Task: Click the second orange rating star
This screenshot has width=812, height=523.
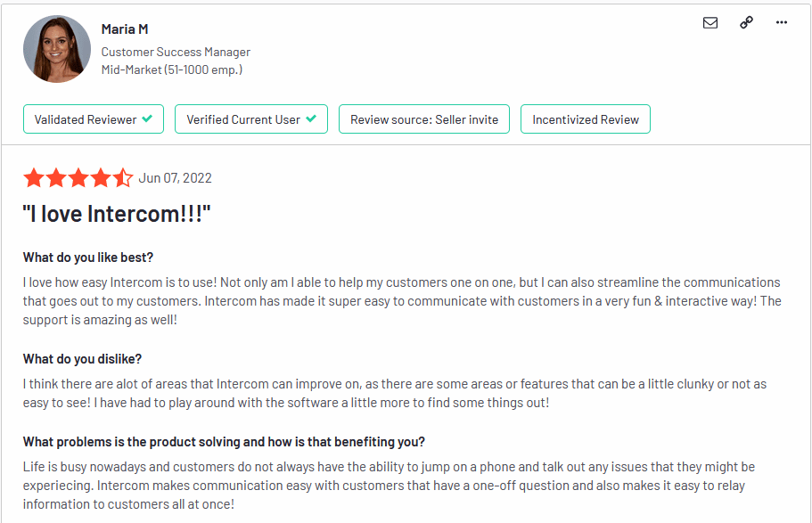Action: (x=56, y=177)
